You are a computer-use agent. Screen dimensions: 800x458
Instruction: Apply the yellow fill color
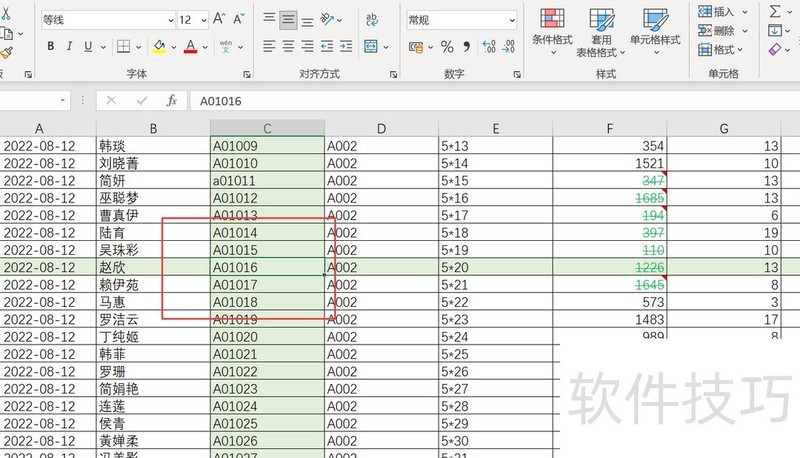[x=159, y=46]
